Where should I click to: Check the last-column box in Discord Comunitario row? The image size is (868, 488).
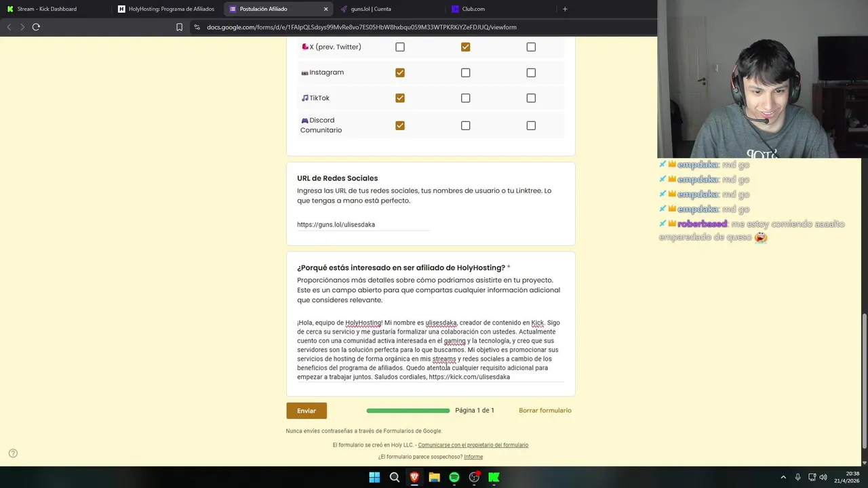tap(531, 125)
